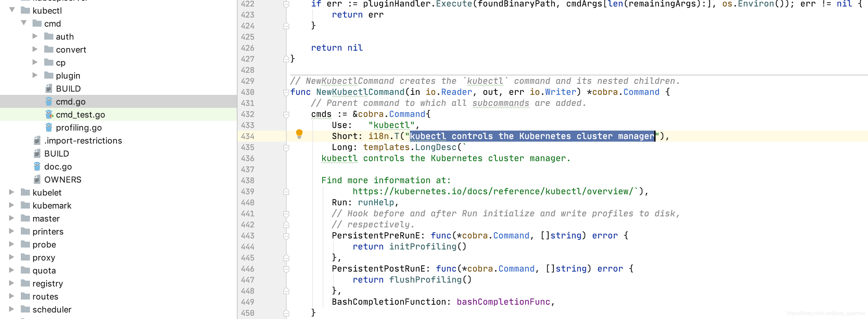Click line number 429 in the gutter
Image resolution: width=868 pixels, height=319 pixels.
tap(247, 81)
